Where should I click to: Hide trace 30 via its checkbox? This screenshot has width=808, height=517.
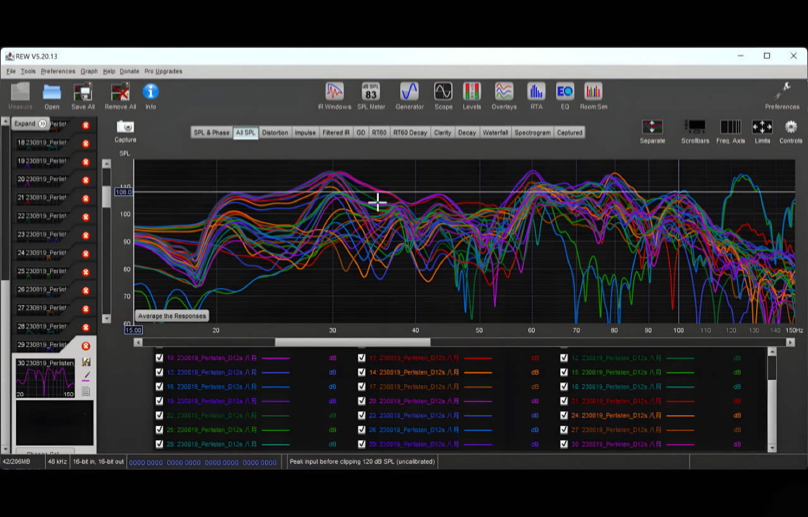tap(564, 444)
